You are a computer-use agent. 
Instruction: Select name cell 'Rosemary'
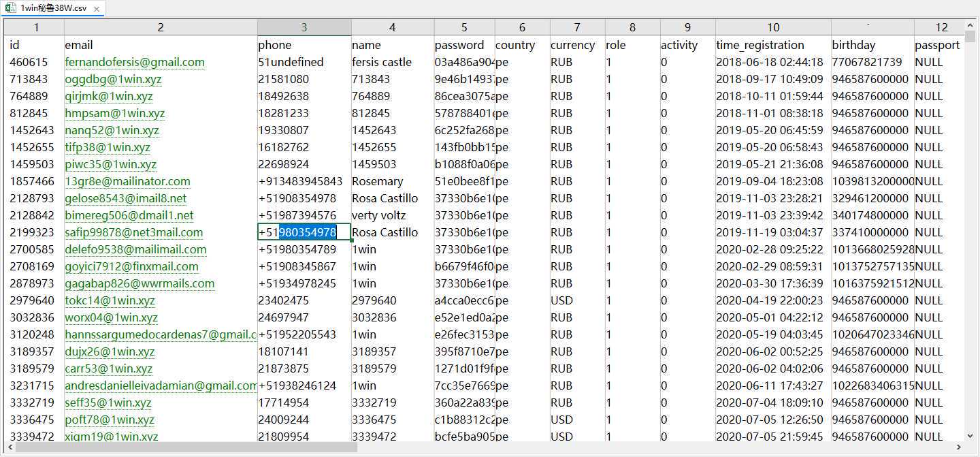[393, 181]
